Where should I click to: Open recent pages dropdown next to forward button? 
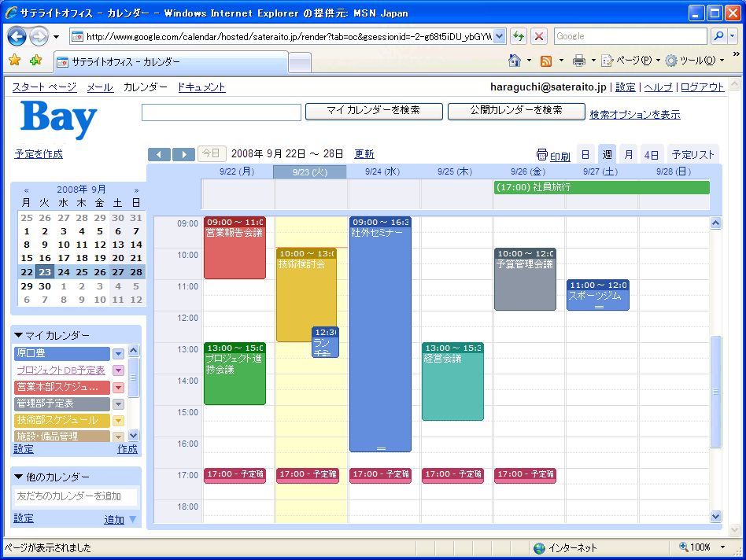(x=56, y=37)
